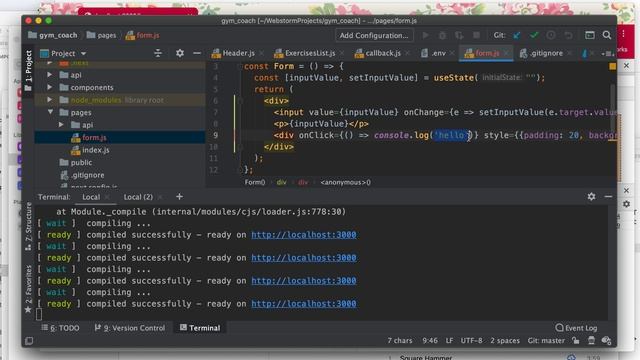Click the Debug bug icon
The height and width of the screenshot is (360, 640).
(442, 36)
